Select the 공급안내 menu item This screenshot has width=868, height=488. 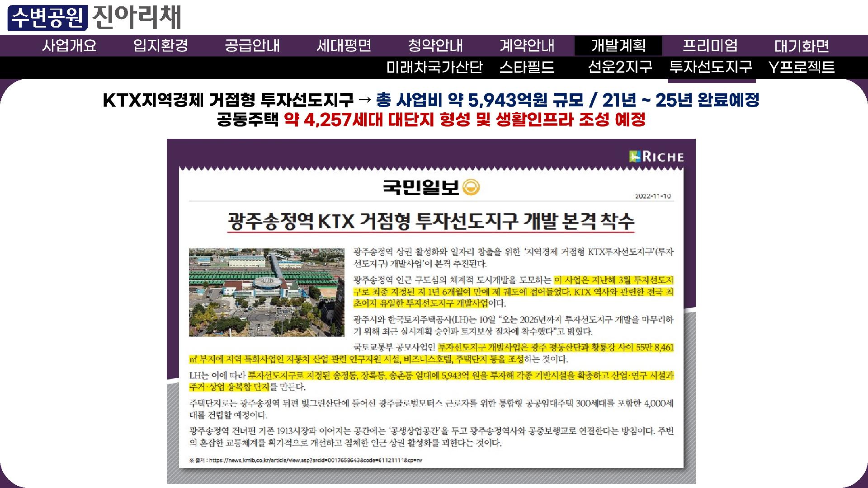coord(252,46)
